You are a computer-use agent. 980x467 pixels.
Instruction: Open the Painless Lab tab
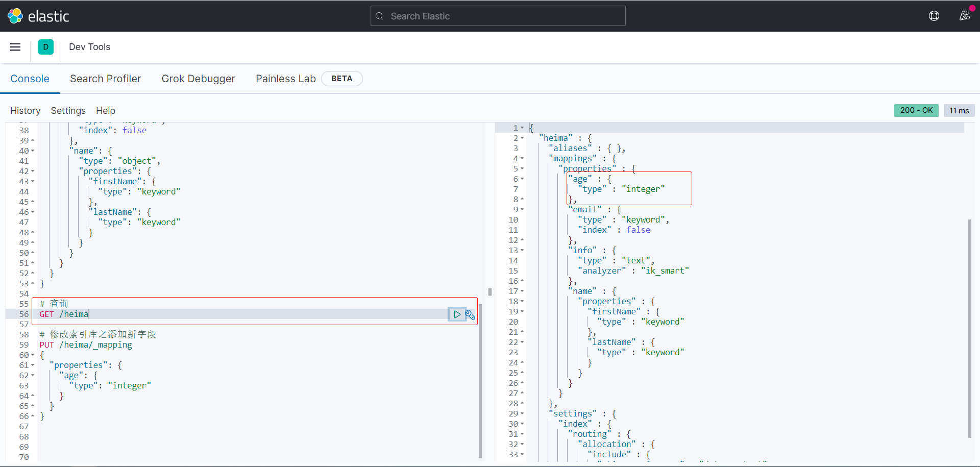click(285, 79)
